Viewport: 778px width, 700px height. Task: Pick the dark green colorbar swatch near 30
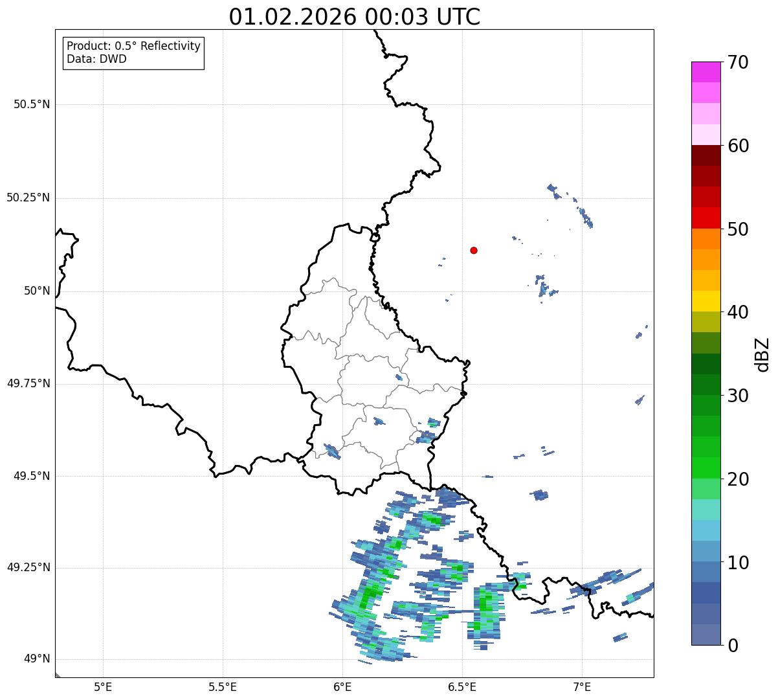click(706, 385)
